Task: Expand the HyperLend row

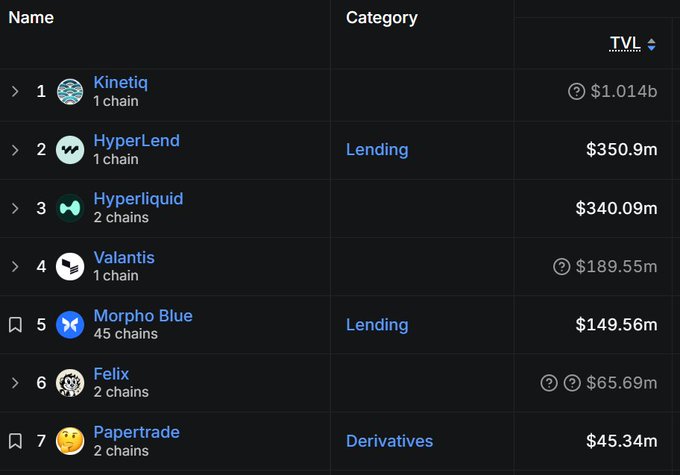Action: point(15,150)
